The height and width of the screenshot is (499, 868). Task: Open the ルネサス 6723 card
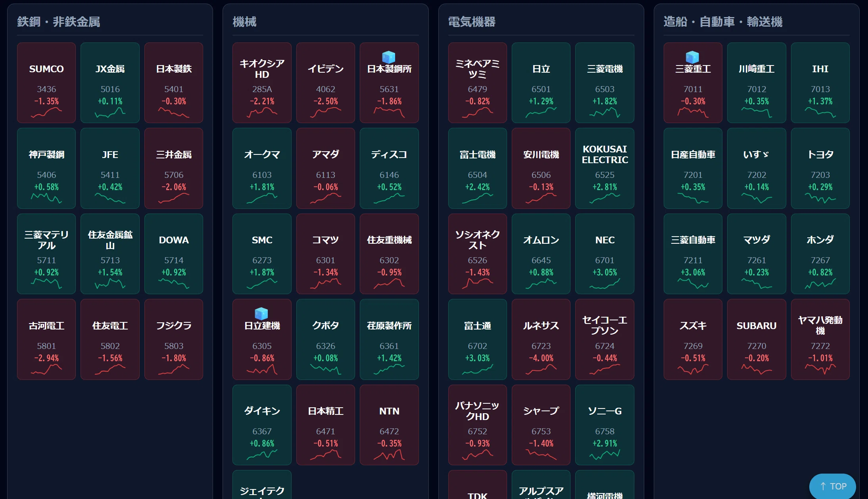(541, 339)
